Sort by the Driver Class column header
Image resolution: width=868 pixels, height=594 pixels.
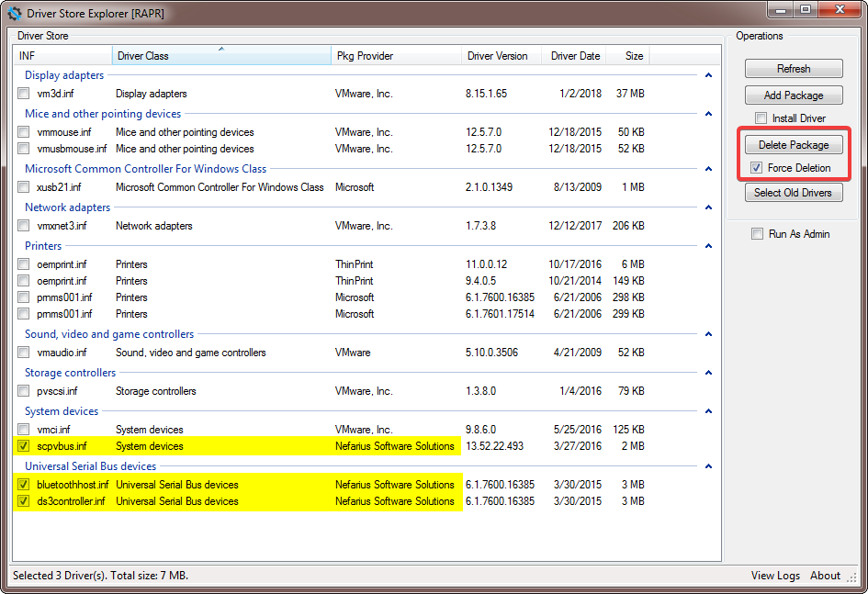click(x=221, y=56)
